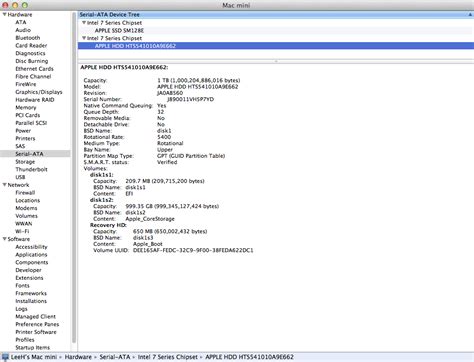The image size is (474, 362).
Task: Select Wi-Fi under Network
Action: [x=22, y=231]
